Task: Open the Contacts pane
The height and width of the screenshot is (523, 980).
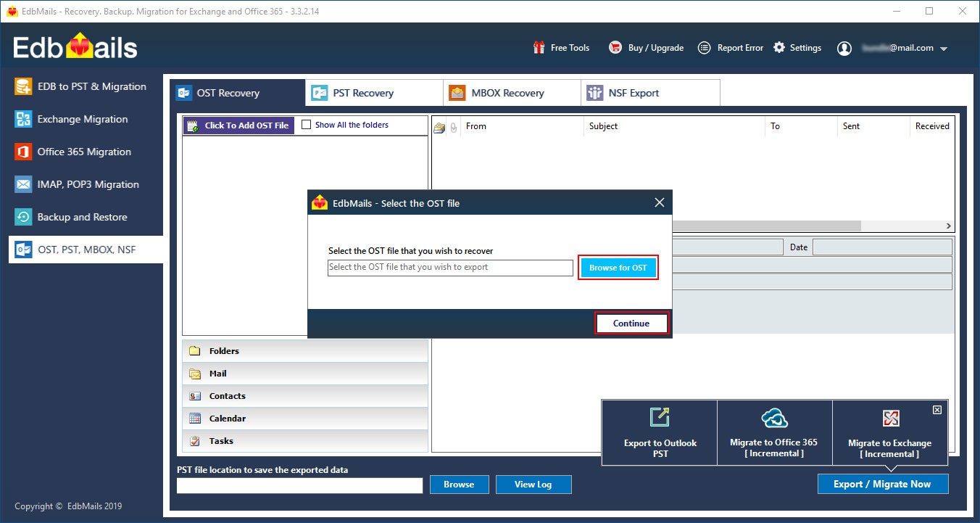Action: pos(305,396)
